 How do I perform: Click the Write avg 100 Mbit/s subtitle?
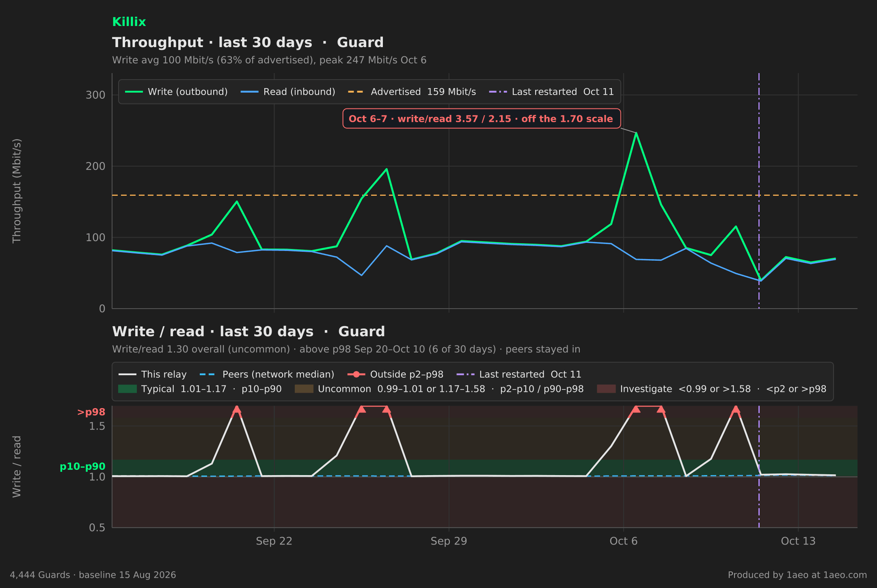point(269,60)
